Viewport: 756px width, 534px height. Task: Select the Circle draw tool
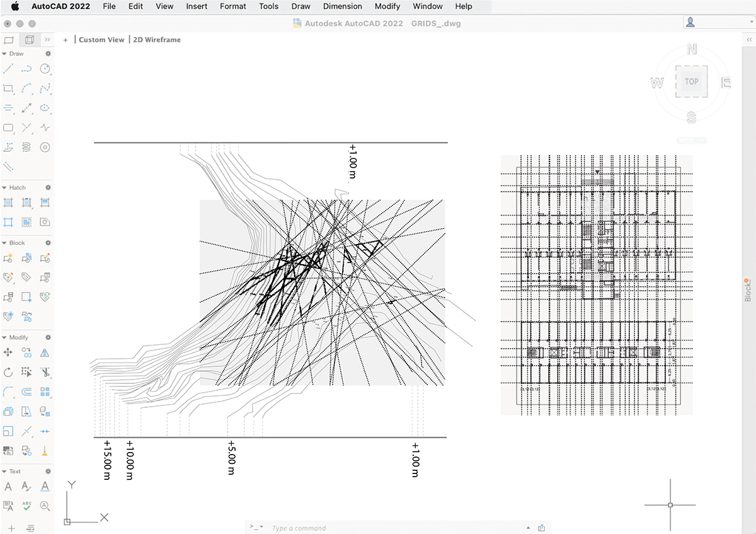pyautogui.click(x=45, y=69)
